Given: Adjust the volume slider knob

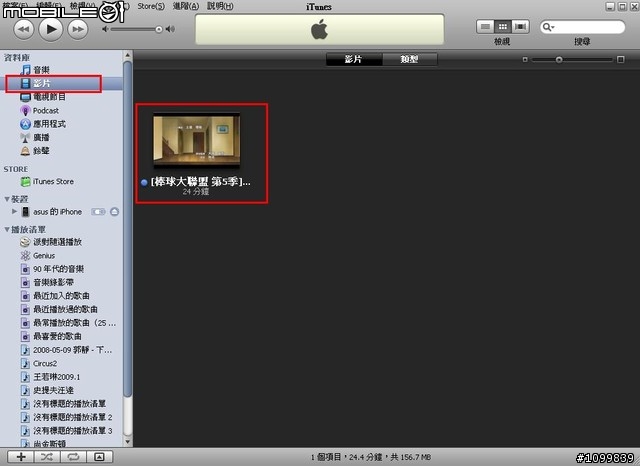Looking at the screenshot, I should tap(159, 29).
